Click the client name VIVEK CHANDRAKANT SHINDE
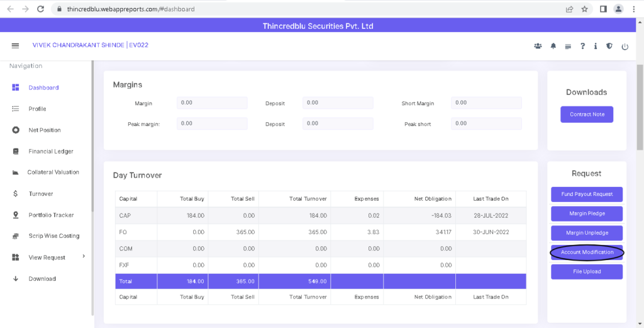The height and width of the screenshot is (328, 644). pos(79,45)
